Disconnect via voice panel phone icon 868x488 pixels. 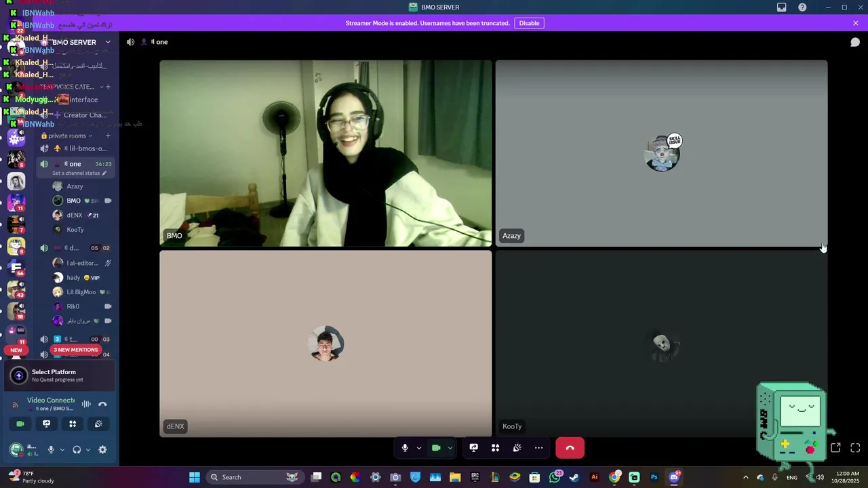102,405
